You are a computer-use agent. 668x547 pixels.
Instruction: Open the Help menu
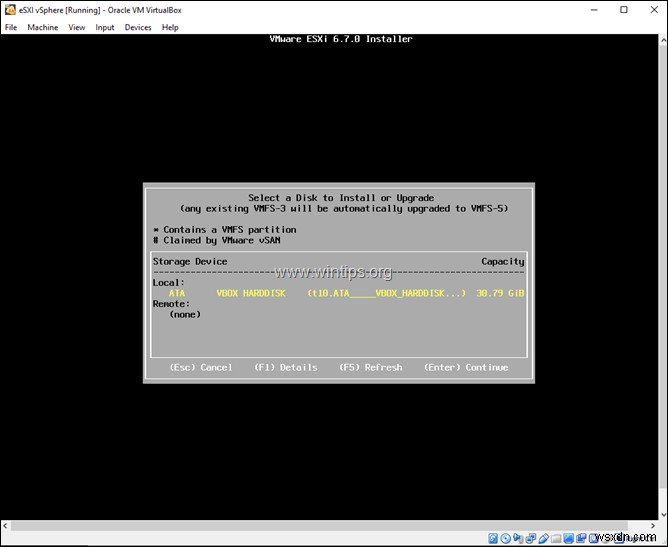coord(170,27)
